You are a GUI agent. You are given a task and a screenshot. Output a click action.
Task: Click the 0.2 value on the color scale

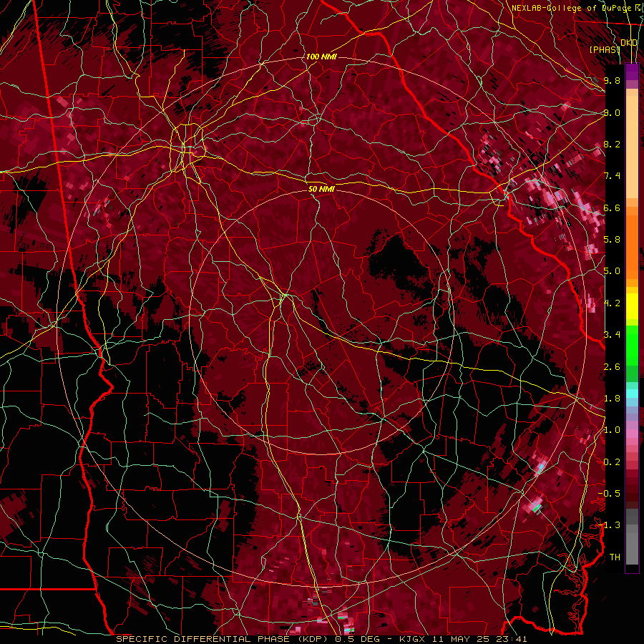613,462
